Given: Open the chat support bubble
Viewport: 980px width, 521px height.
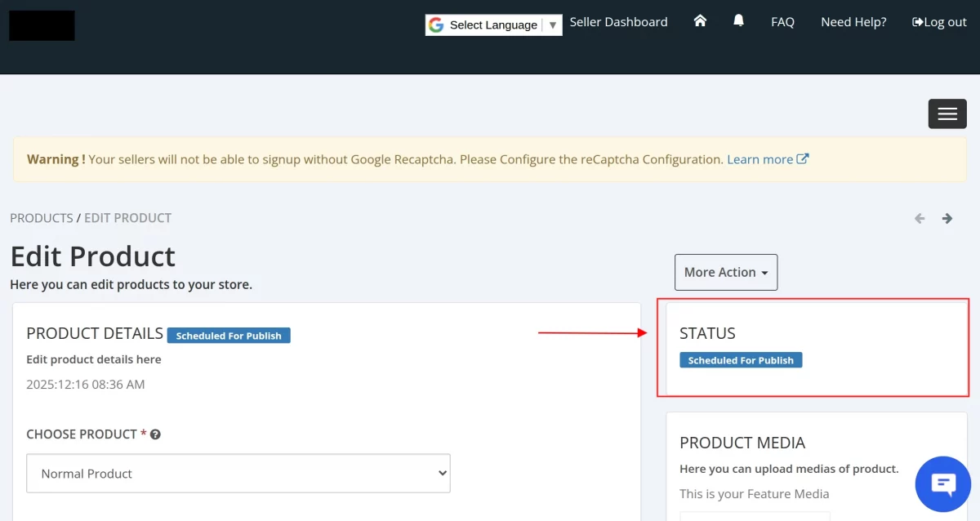Looking at the screenshot, I should [942, 483].
